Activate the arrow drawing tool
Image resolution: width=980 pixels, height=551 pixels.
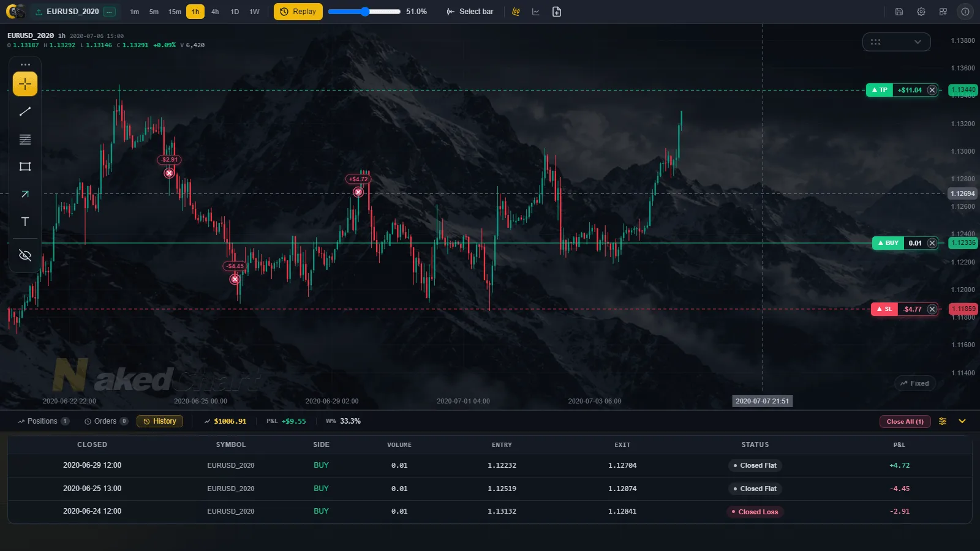[x=25, y=194]
